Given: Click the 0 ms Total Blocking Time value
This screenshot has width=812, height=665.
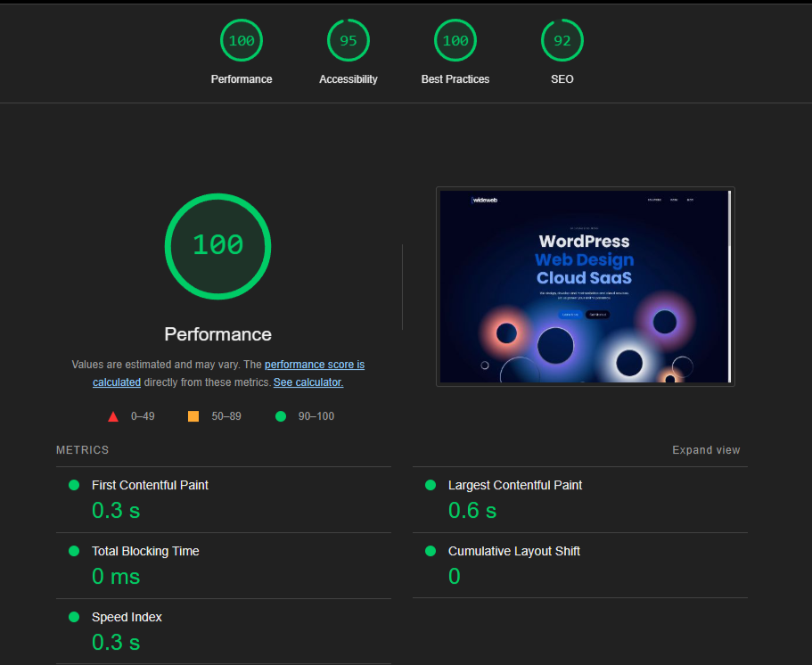Looking at the screenshot, I should click(116, 576).
